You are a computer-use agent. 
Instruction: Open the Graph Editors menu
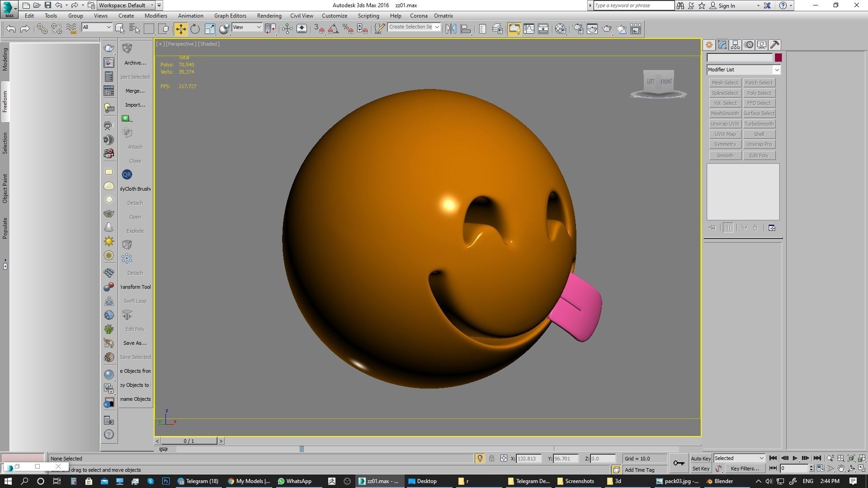click(x=230, y=16)
